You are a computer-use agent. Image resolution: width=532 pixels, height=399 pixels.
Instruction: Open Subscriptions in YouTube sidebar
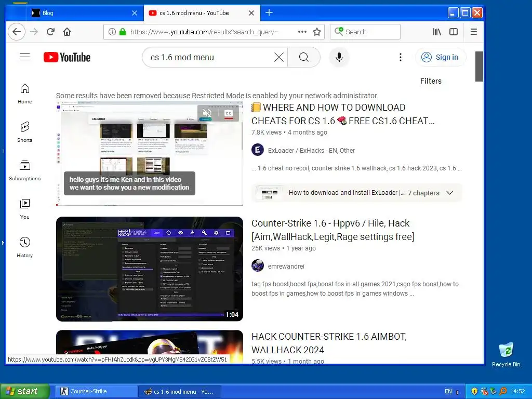tap(25, 170)
